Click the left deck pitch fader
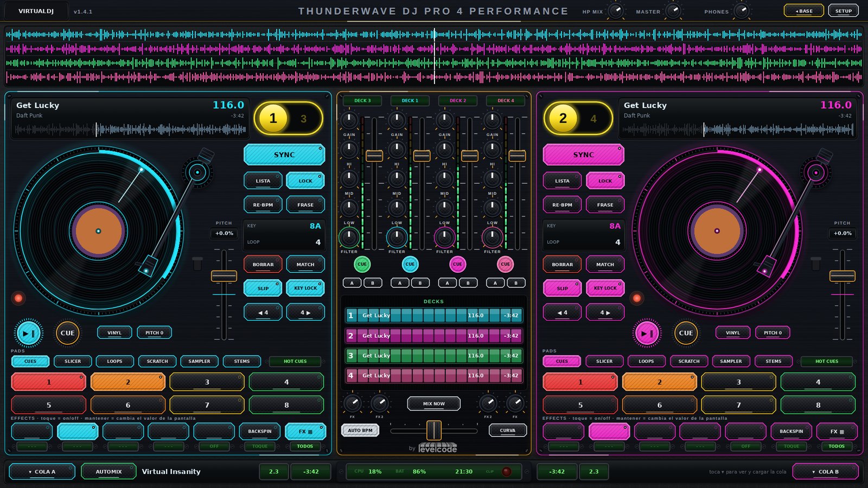Screen dimensions: 868x488 coord(224,276)
